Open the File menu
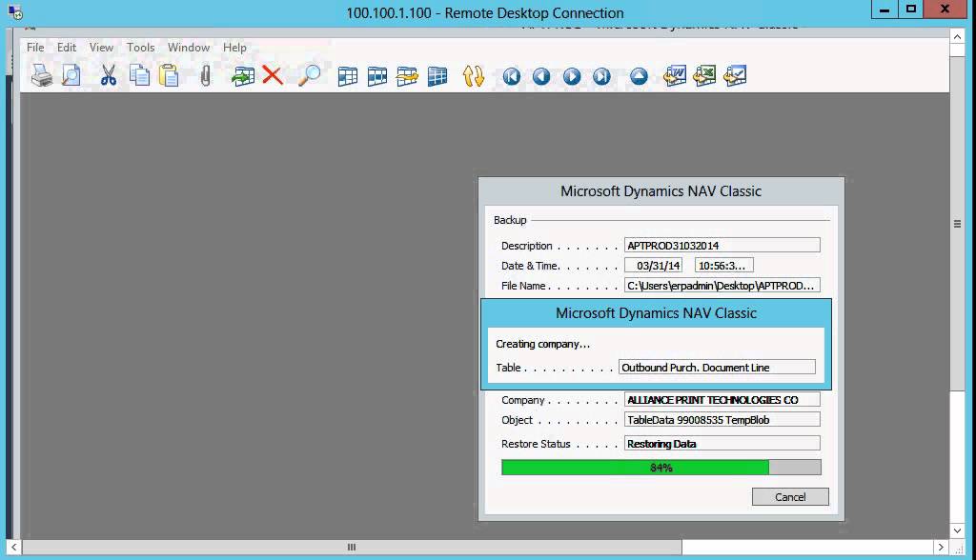Image resolution: width=976 pixels, height=560 pixels. (35, 48)
